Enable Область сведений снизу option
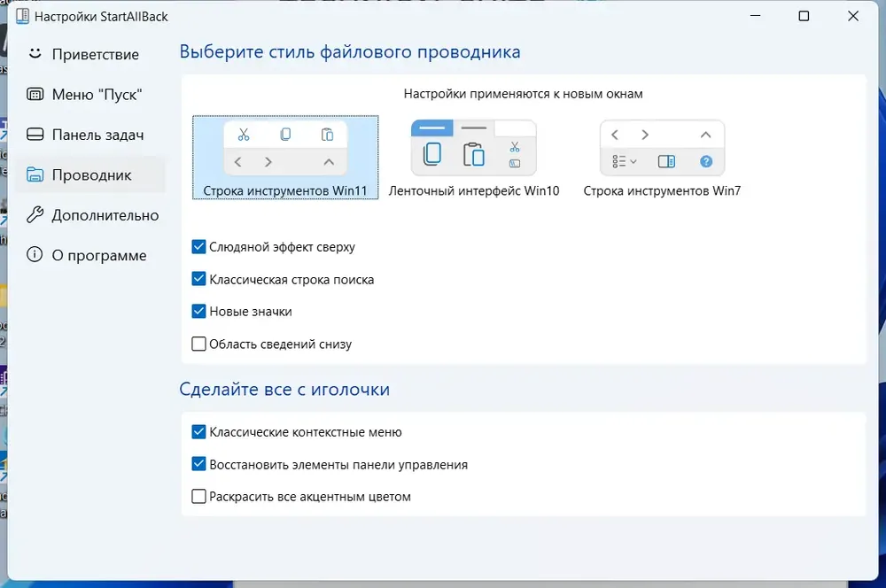Image resolution: width=886 pixels, height=588 pixels. [198, 344]
